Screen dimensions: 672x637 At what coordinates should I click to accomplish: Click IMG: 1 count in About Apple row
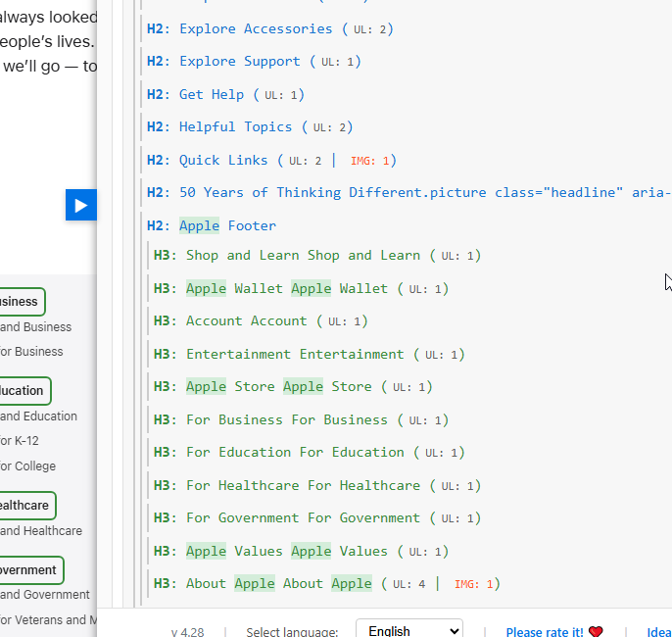click(473, 584)
